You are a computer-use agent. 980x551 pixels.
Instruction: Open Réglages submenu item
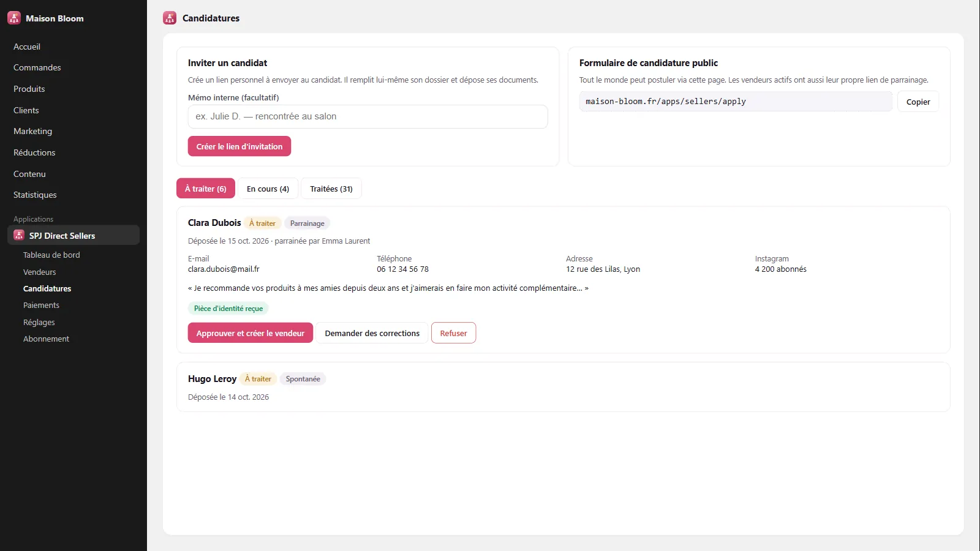click(39, 322)
